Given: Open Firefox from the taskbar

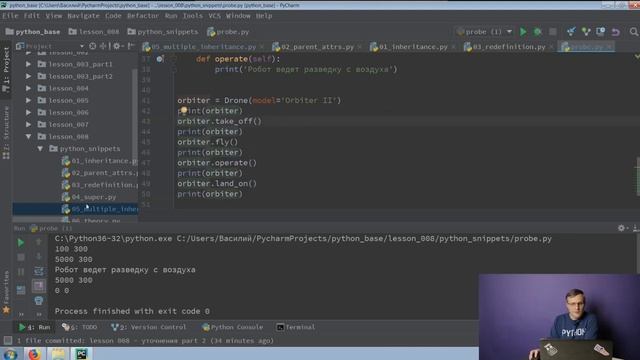Looking at the screenshot, I should coord(34,353).
